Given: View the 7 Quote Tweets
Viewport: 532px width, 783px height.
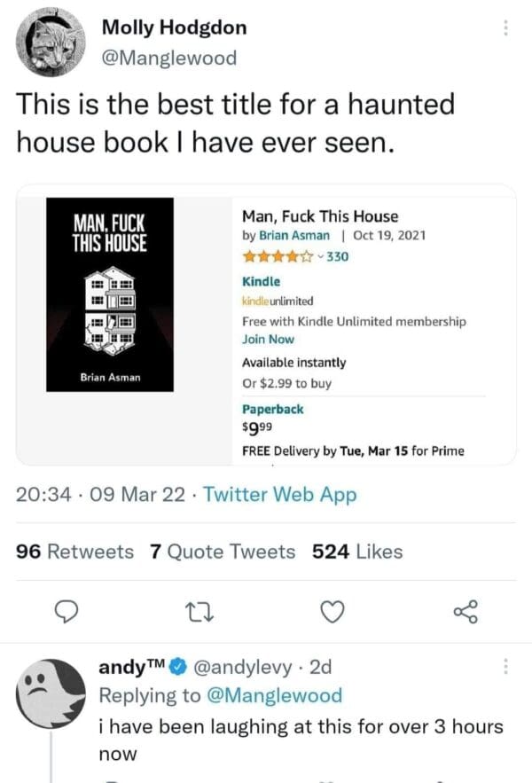Looking at the screenshot, I should (223, 552).
